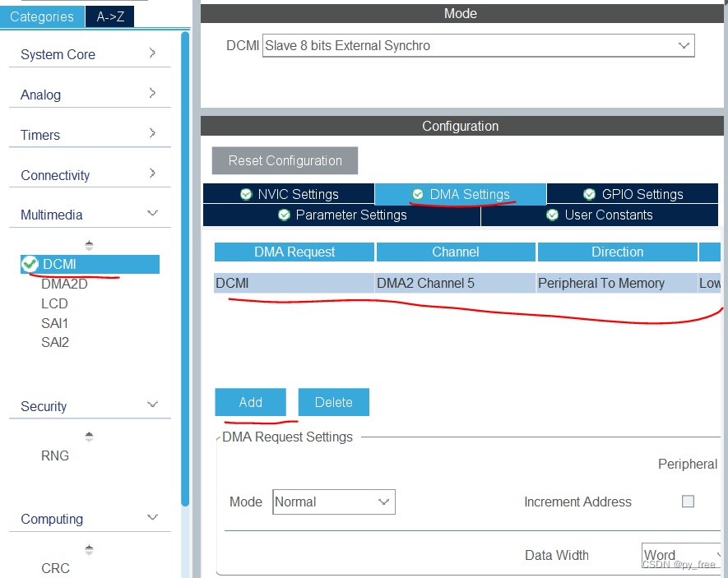Open the User Constants tab

click(x=600, y=215)
